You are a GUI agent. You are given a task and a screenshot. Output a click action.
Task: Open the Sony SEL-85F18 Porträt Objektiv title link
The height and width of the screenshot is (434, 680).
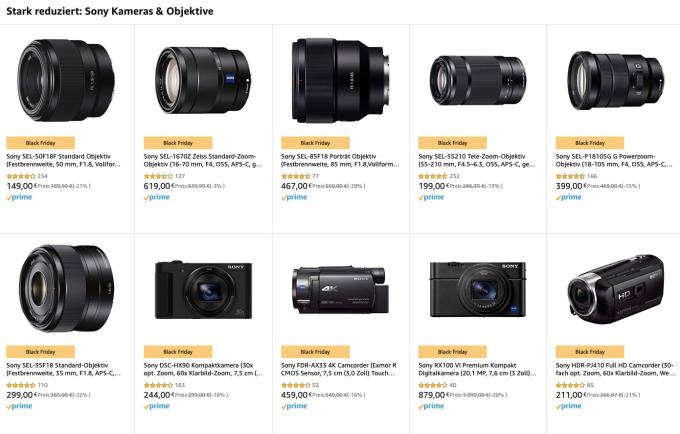(x=340, y=160)
